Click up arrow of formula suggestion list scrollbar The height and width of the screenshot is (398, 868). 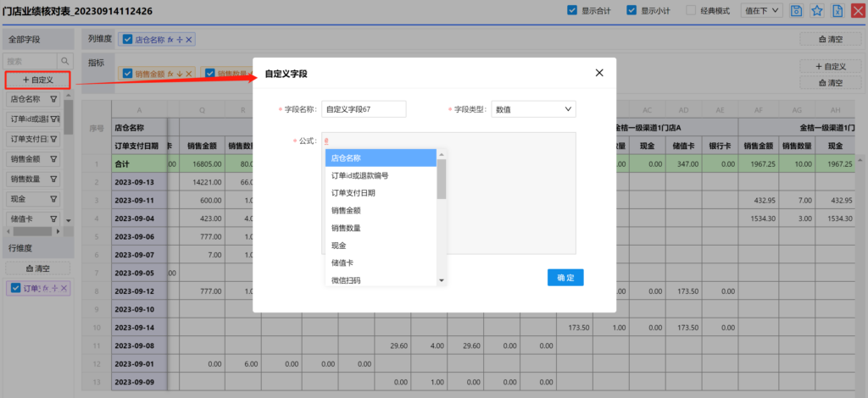coord(442,154)
